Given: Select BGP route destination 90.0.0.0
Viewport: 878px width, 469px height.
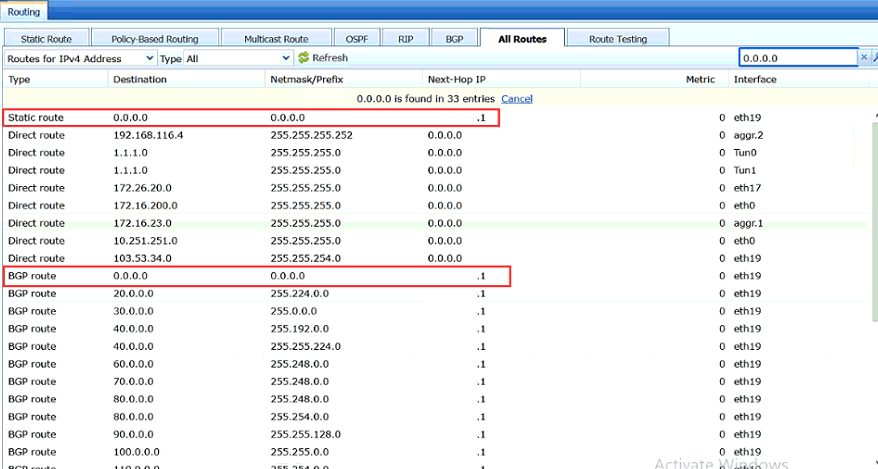Looking at the screenshot, I should 133,434.
